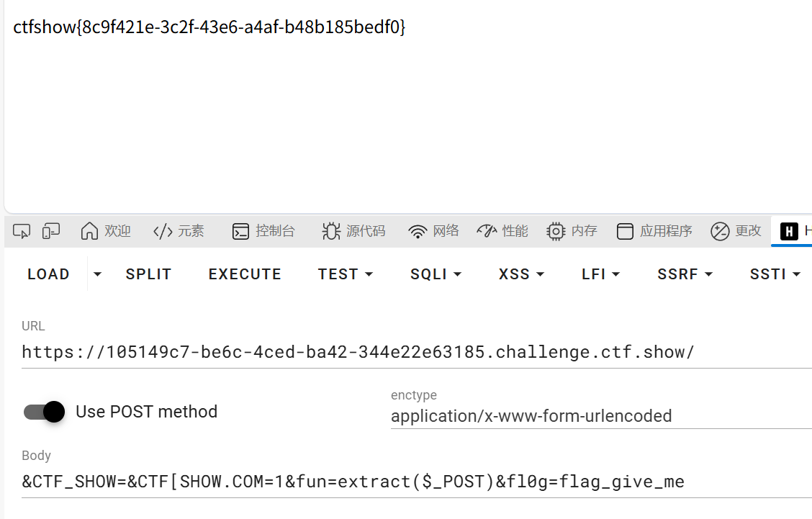Screen dimensions: 812x519
Task: Select the HackBar tab icon
Action: [x=790, y=231]
